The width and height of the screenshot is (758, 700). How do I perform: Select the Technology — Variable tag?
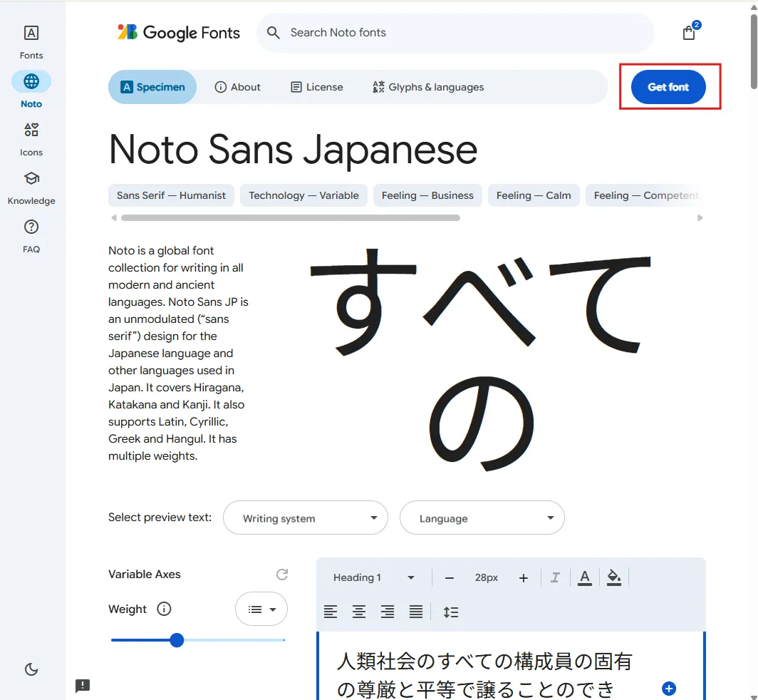point(303,195)
